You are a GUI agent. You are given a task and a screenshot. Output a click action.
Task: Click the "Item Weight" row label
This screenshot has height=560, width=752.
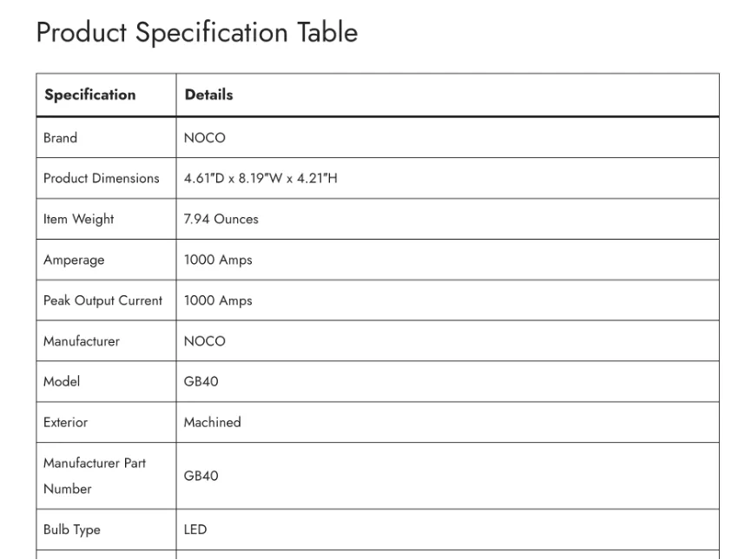tap(79, 219)
